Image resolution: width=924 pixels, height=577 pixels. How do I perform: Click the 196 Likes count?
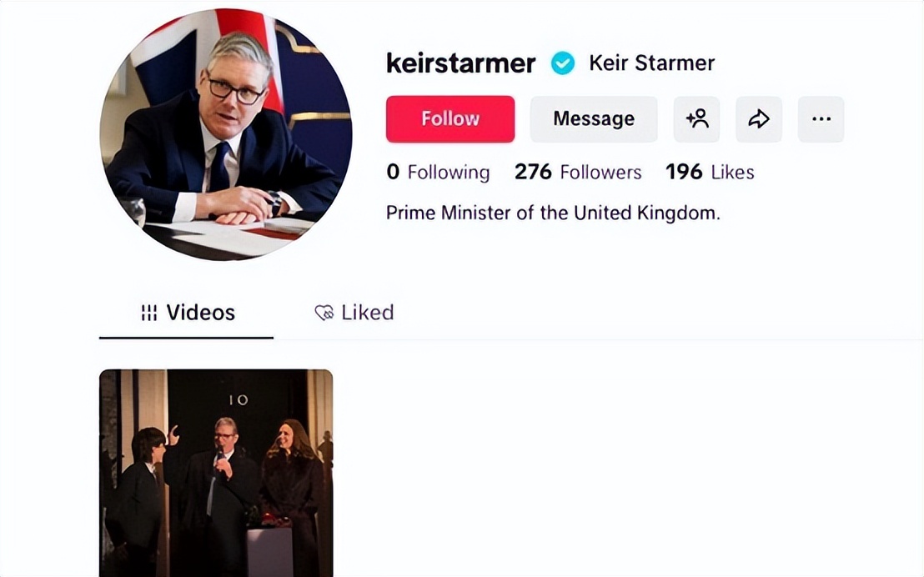point(710,172)
